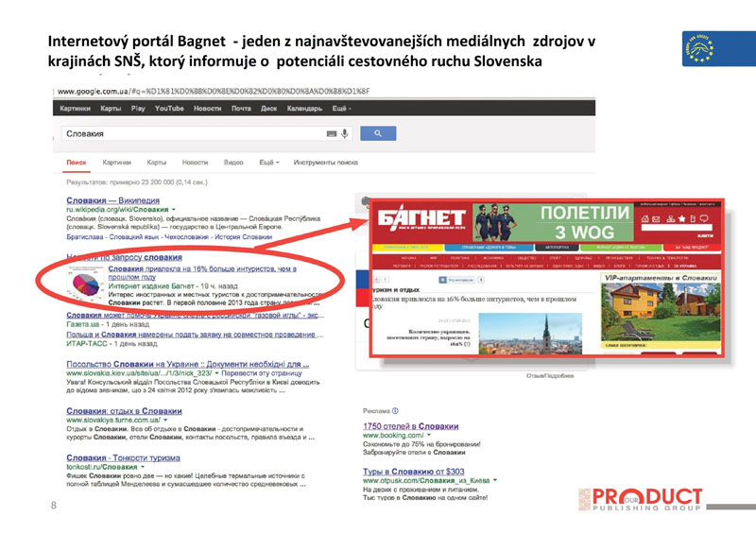Viewport: 756px width, 534px height.
Task: Switch to the Картинки search tab
Action: (x=116, y=163)
